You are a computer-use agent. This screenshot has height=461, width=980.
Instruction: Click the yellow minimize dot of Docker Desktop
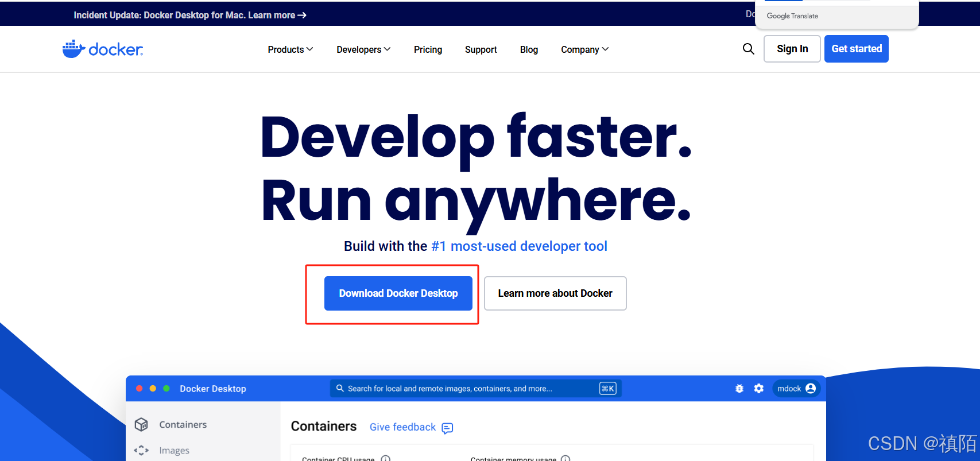[x=153, y=389]
